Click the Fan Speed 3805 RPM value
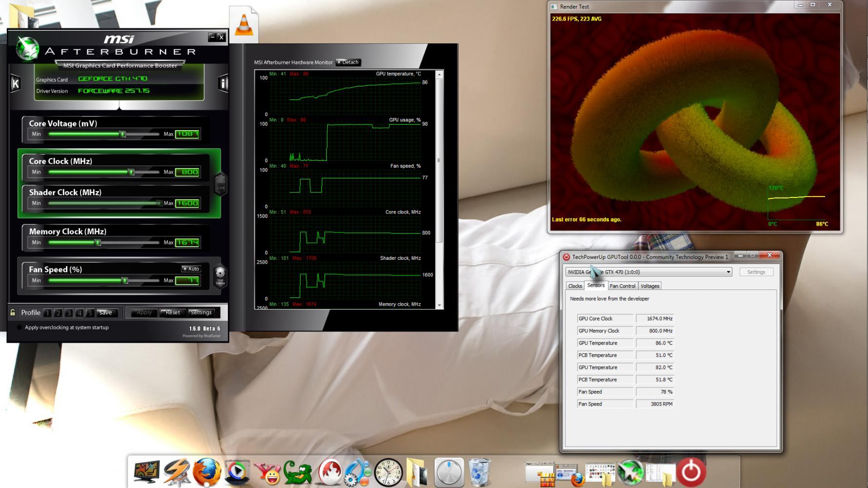 click(x=655, y=404)
